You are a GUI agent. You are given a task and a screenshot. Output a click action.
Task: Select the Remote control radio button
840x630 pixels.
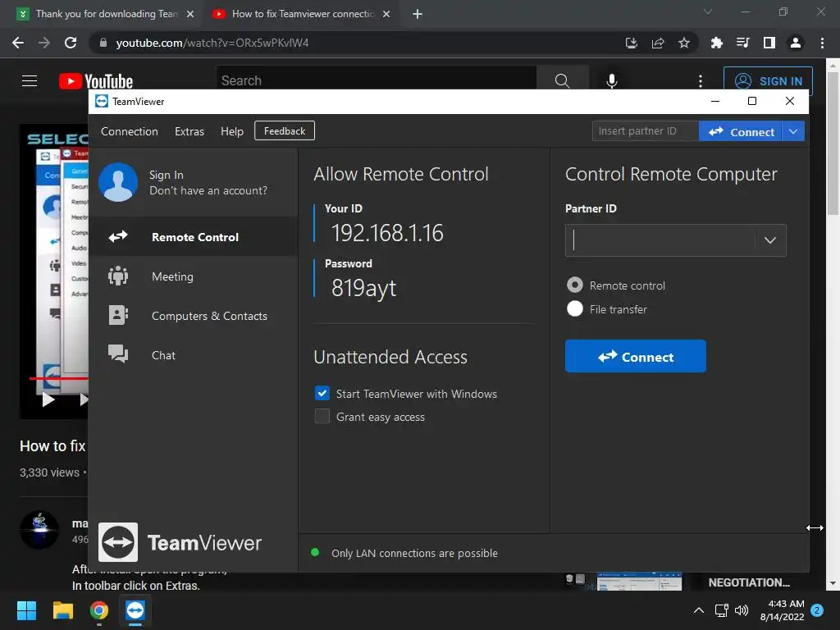[x=575, y=285]
